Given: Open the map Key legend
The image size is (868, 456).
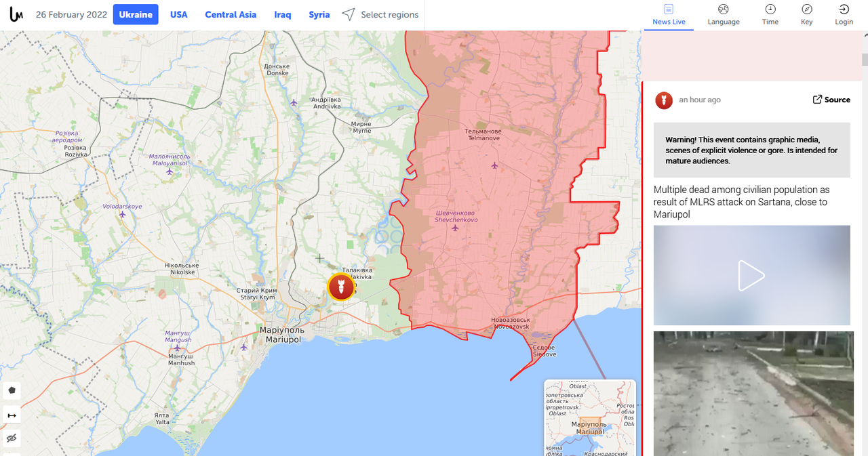Looking at the screenshot, I should pos(807,15).
